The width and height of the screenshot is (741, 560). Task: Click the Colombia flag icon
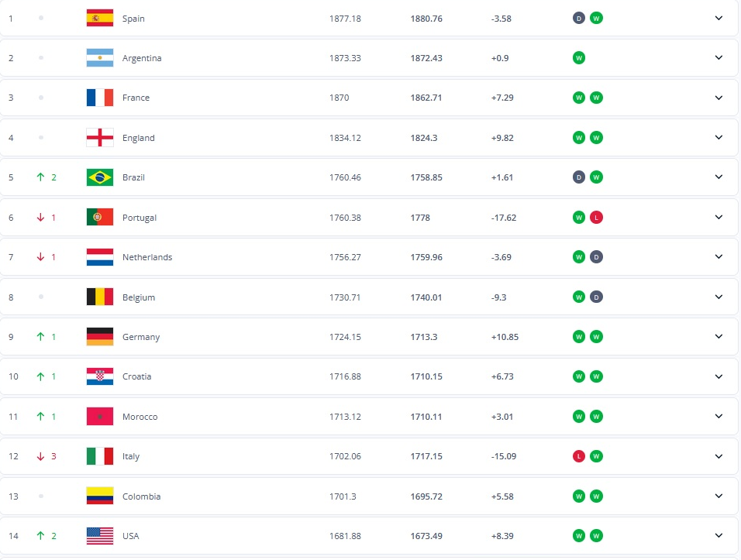coord(100,496)
